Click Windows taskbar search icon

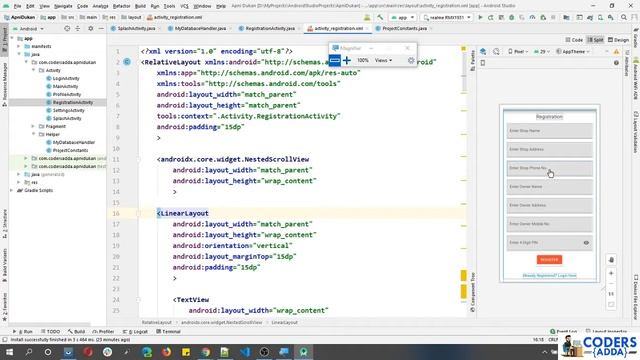[29, 352]
